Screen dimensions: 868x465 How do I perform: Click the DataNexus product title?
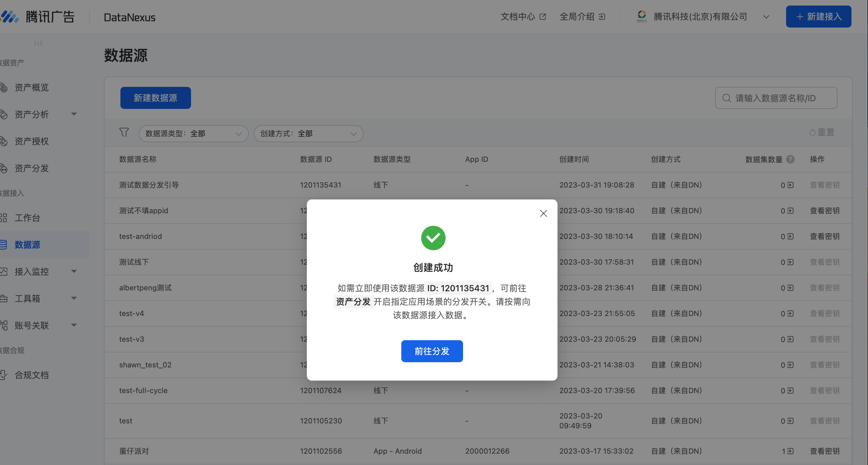coord(129,17)
